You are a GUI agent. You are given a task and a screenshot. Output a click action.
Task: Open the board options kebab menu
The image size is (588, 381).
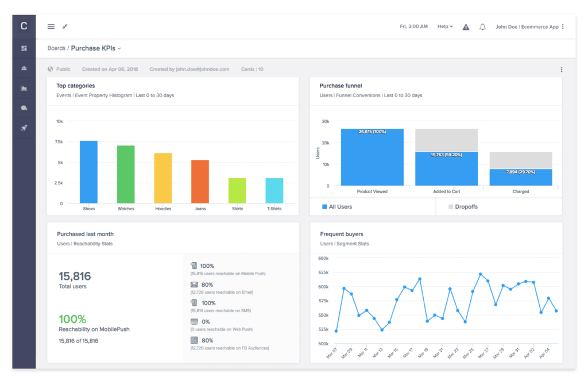point(562,69)
